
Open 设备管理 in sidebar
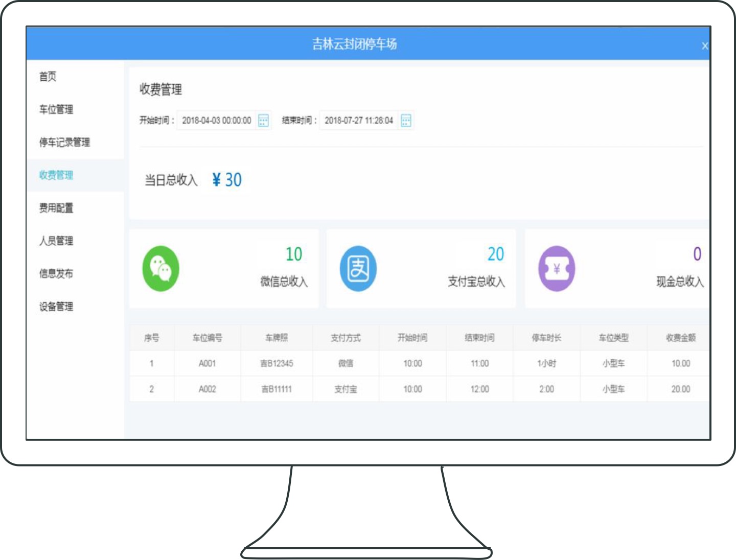[56, 307]
